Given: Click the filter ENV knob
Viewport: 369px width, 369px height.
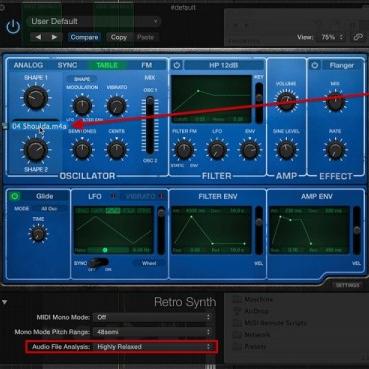Looking at the screenshot, I should click(x=250, y=150).
